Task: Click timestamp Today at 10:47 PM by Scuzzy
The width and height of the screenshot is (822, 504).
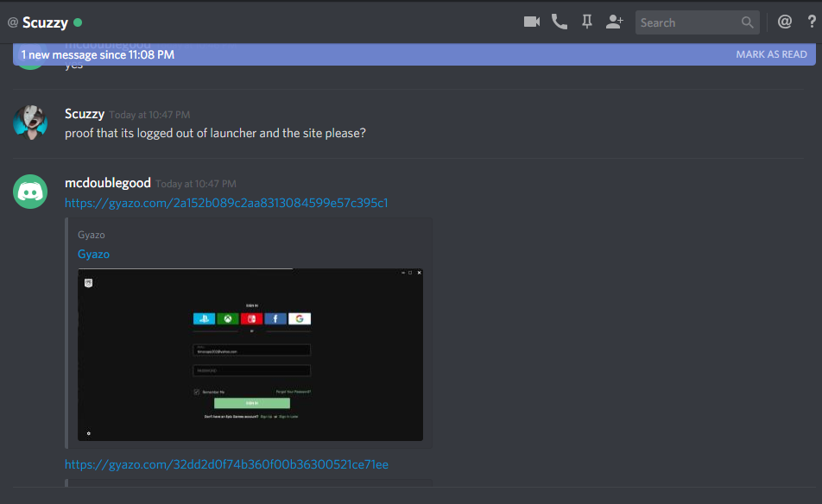Action: click(x=149, y=115)
